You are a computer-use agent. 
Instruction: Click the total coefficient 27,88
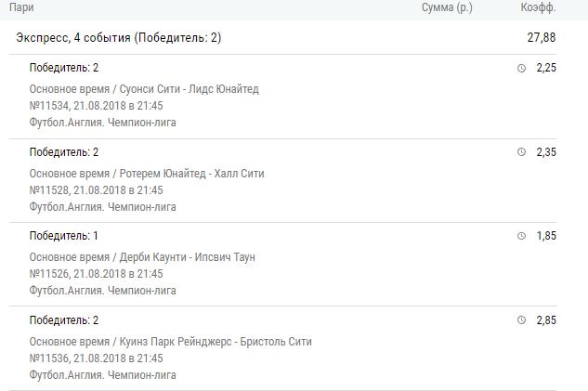[x=542, y=37]
